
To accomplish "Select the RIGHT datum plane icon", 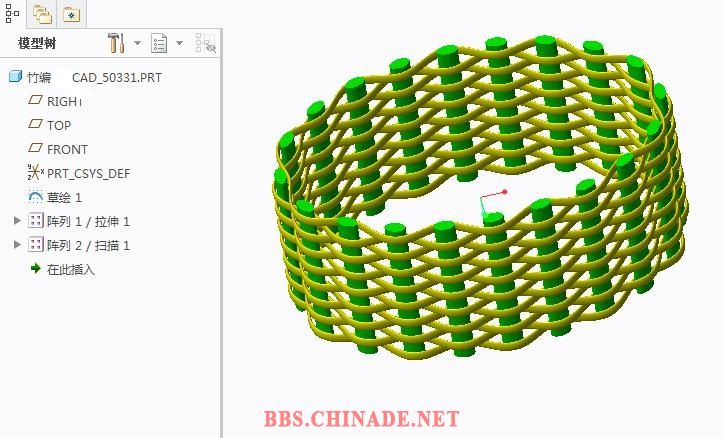I will (x=35, y=100).
